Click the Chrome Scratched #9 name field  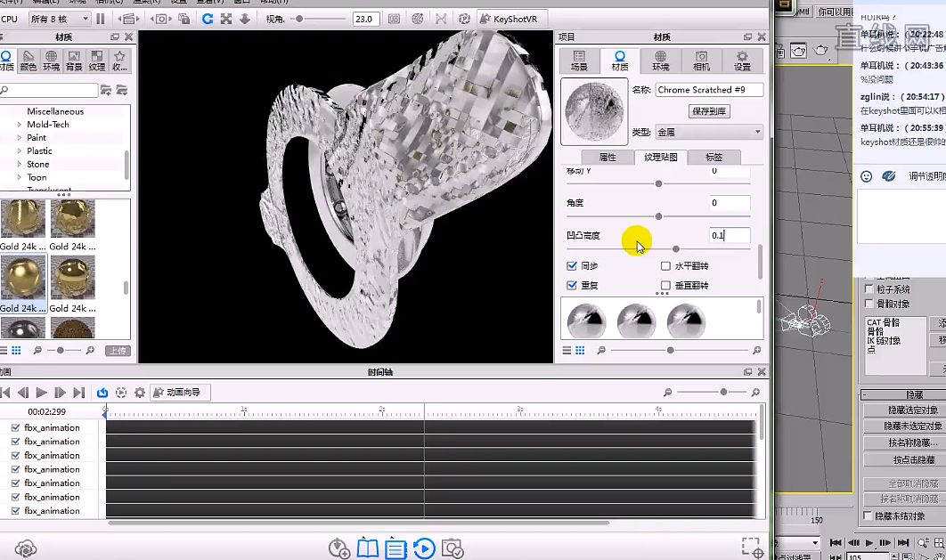click(709, 90)
